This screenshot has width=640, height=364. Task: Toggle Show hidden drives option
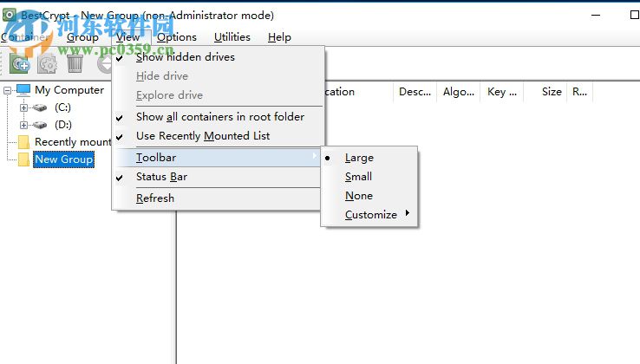point(218,57)
